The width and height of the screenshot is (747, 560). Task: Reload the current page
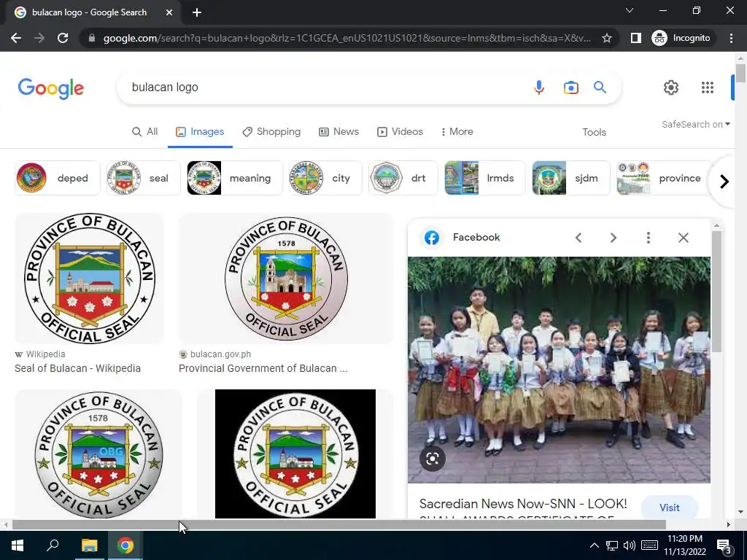click(63, 38)
